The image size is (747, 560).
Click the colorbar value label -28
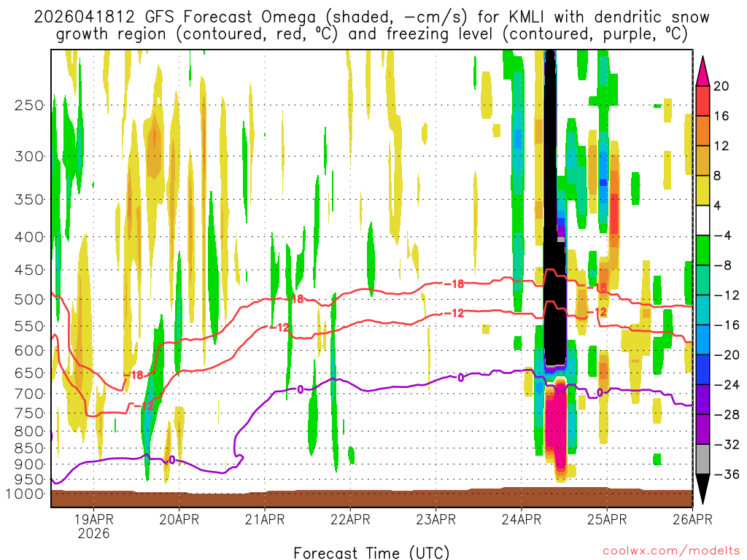(727, 415)
